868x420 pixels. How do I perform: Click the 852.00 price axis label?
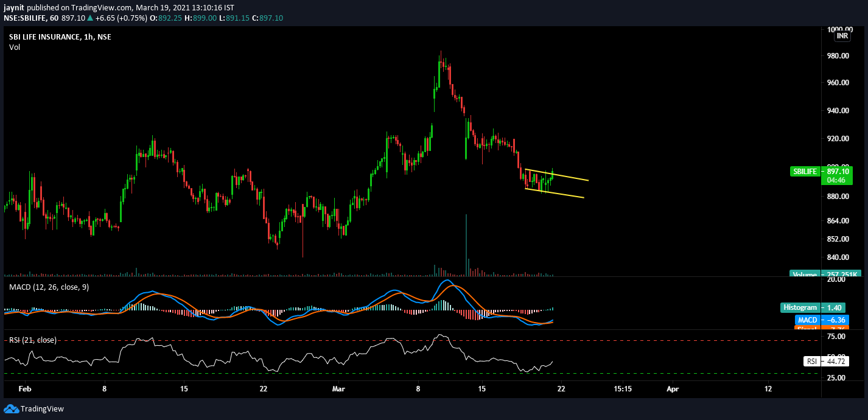tap(838, 239)
